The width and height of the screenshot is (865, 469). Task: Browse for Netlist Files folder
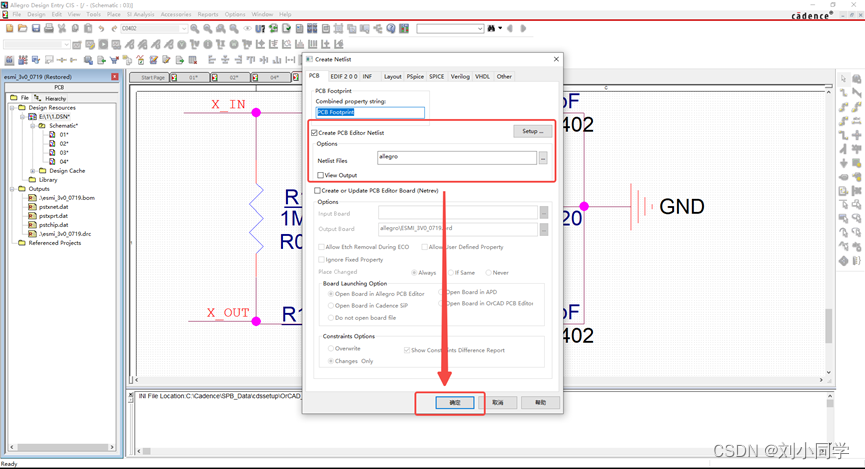point(543,158)
